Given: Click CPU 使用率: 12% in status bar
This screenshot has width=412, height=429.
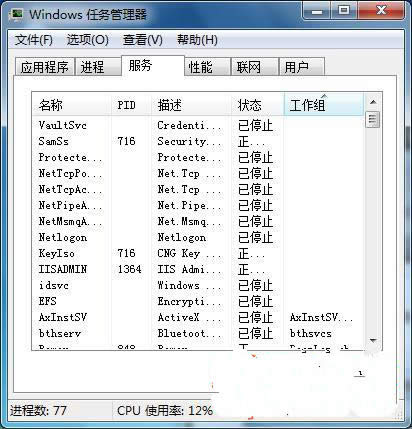Looking at the screenshot, I should (165, 410).
